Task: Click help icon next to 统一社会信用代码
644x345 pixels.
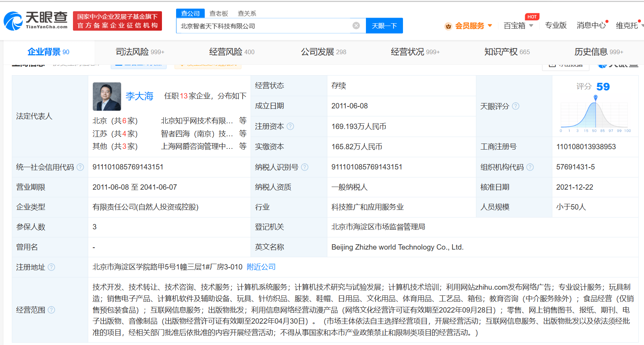Action: click(80, 167)
